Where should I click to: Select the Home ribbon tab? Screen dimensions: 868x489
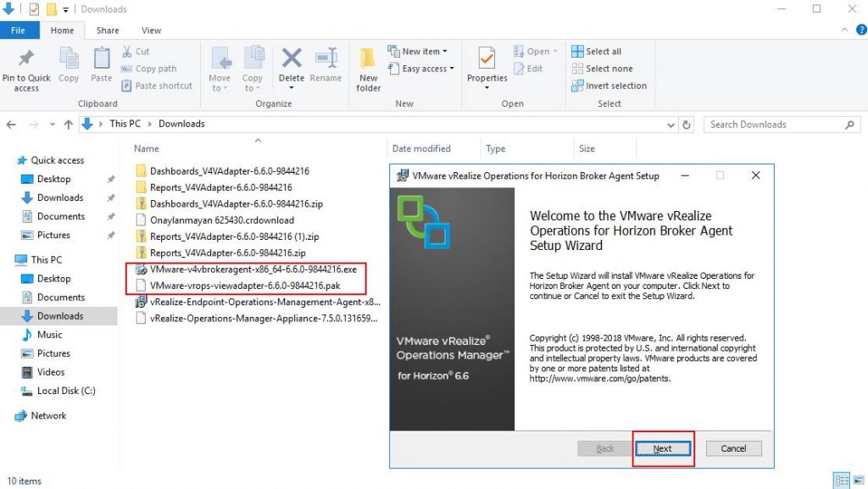[62, 31]
